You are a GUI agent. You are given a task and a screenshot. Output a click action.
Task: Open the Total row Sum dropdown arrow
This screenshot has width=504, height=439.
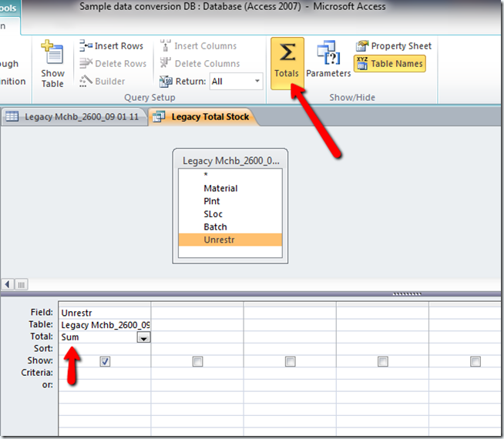coord(143,337)
